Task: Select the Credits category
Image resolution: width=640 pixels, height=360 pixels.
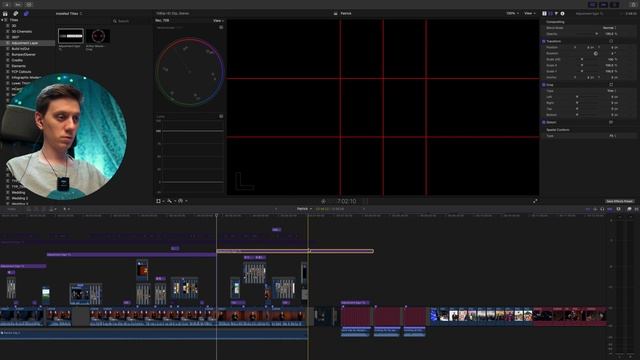Action: (x=17, y=60)
